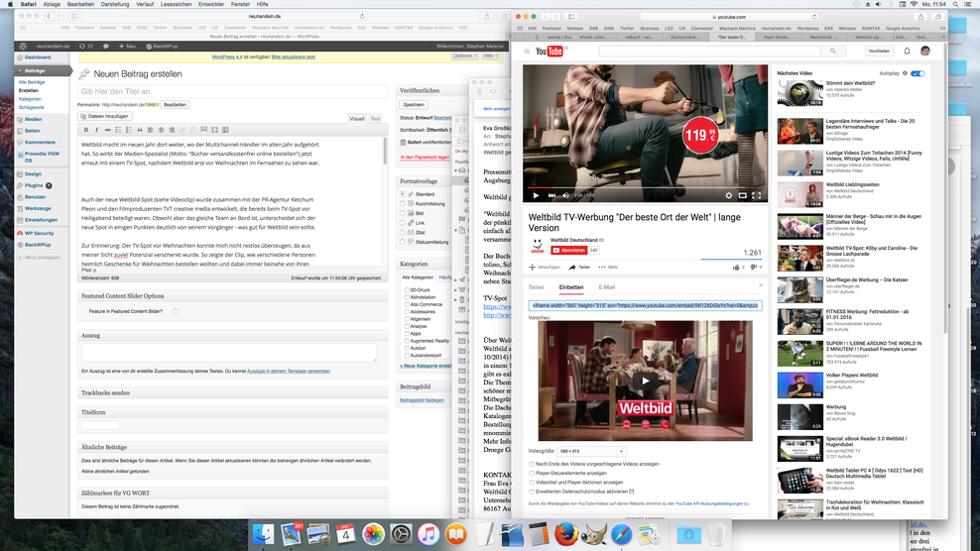Open the YouTube 'Mehr' actions menu
The width and height of the screenshot is (980, 551).
pyautogui.click(x=608, y=268)
